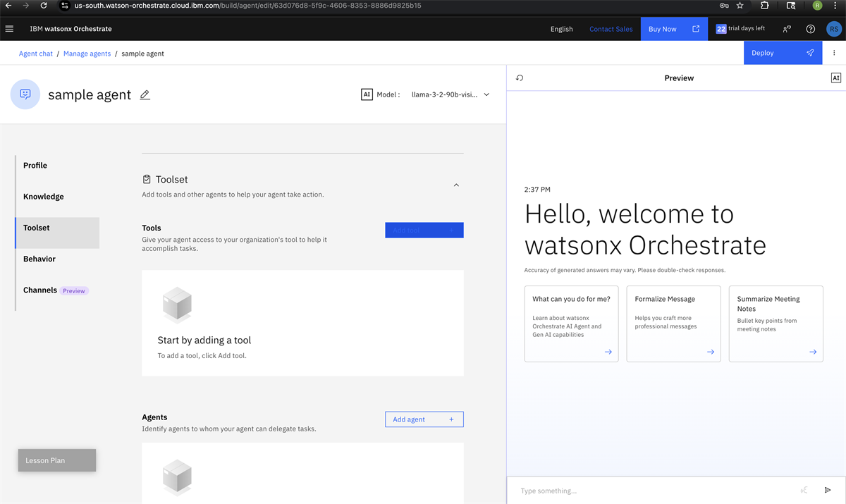Screen dimensions: 846x504
Task: Click the person-with-chat icon in the header
Action: point(787,29)
